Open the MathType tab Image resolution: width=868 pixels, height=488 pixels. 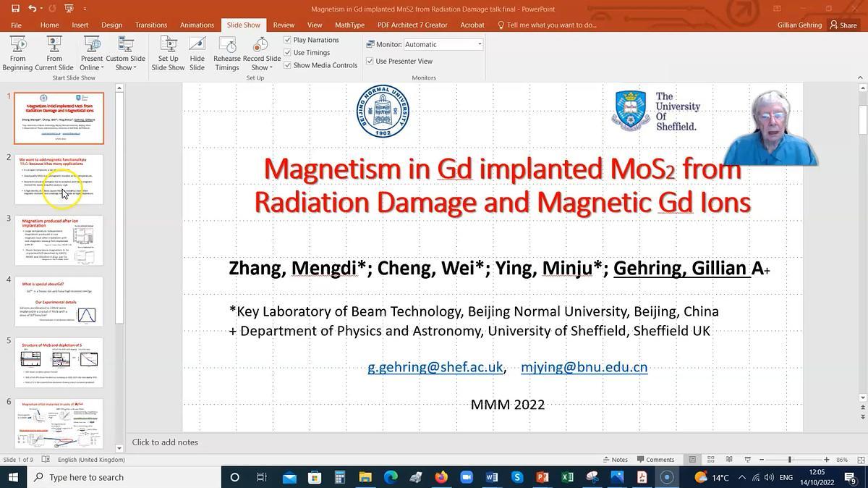click(x=349, y=25)
